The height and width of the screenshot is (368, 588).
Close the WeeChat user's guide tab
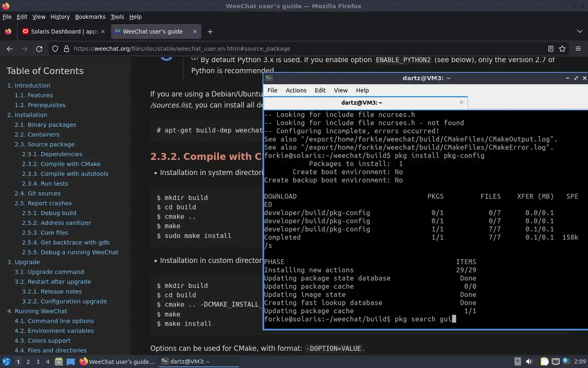(195, 31)
